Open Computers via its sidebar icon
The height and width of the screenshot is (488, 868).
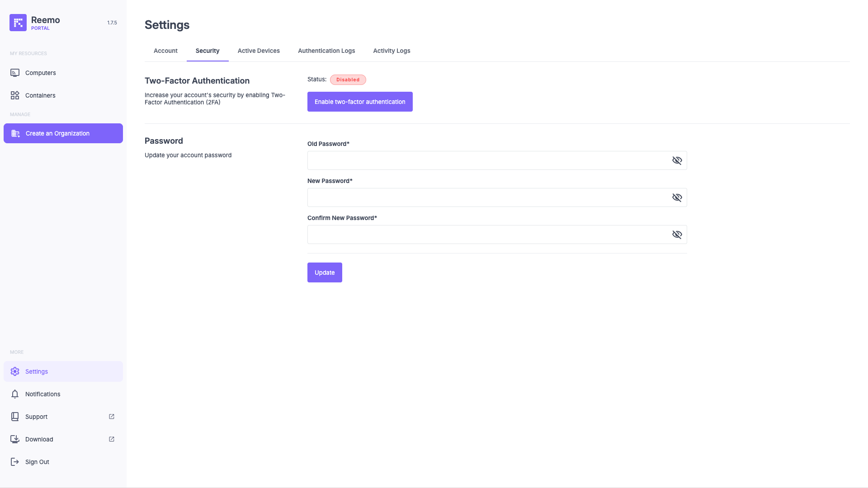pos(15,73)
